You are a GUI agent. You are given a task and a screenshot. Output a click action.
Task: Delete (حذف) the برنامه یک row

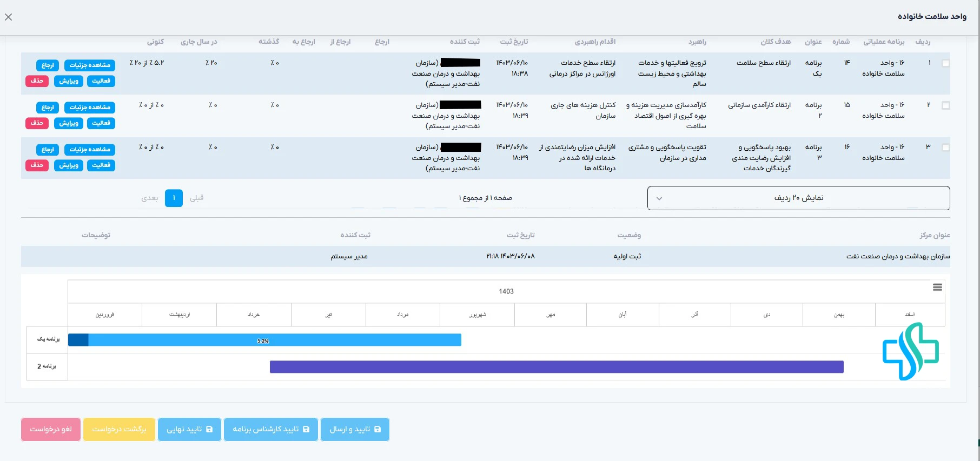coord(37,81)
